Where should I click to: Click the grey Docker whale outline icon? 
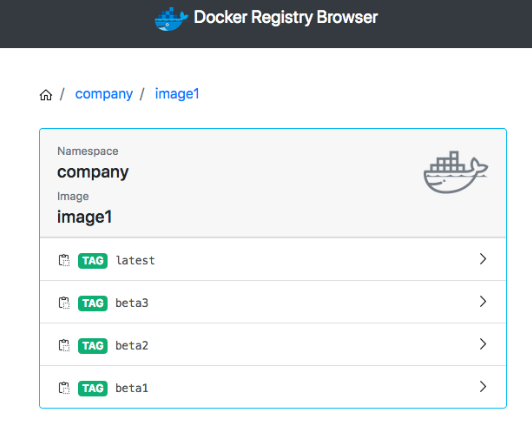click(x=456, y=172)
